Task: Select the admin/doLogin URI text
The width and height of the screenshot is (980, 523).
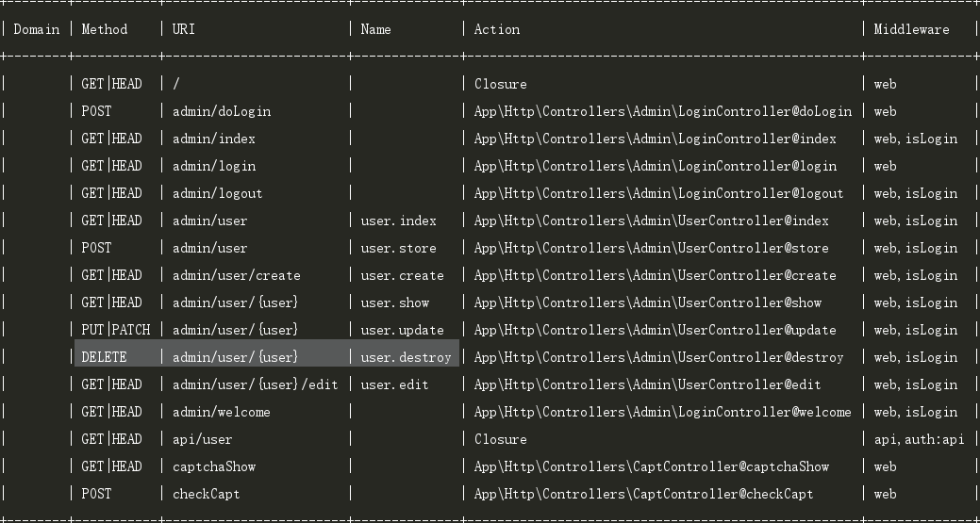Action: [222, 112]
